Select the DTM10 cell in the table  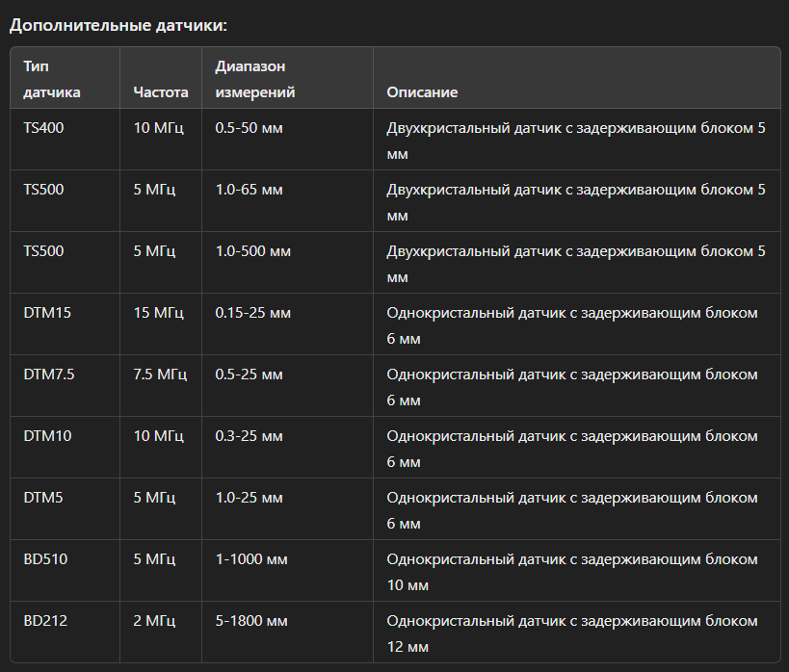(47, 435)
